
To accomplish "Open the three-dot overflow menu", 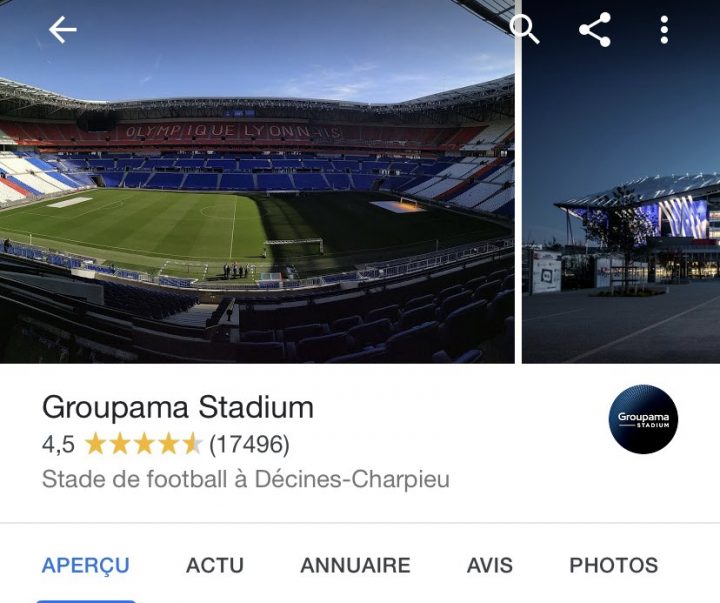I will pyautogui.click(x=664, y=30).
